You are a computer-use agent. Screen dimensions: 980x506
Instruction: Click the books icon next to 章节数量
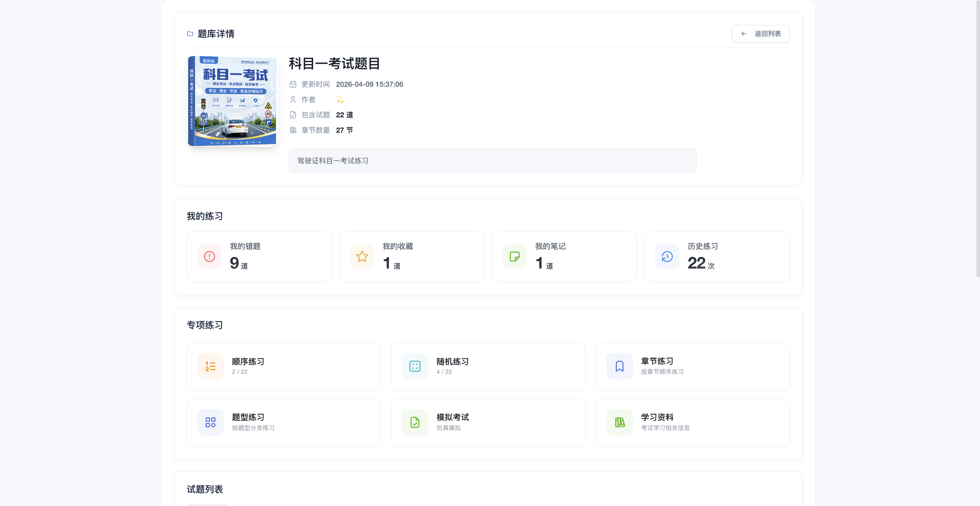pos(292,130)
